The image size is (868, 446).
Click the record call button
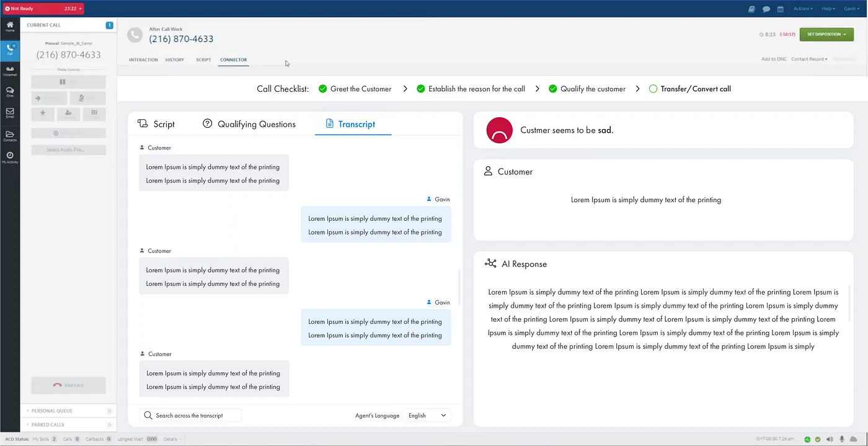(68, 133)
